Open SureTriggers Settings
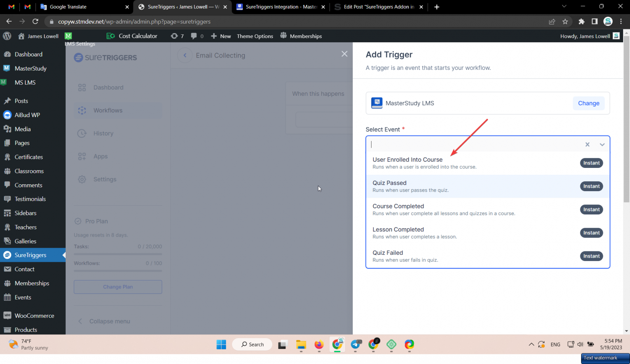This screenshot has height=364, width=630. pos(105,179)
